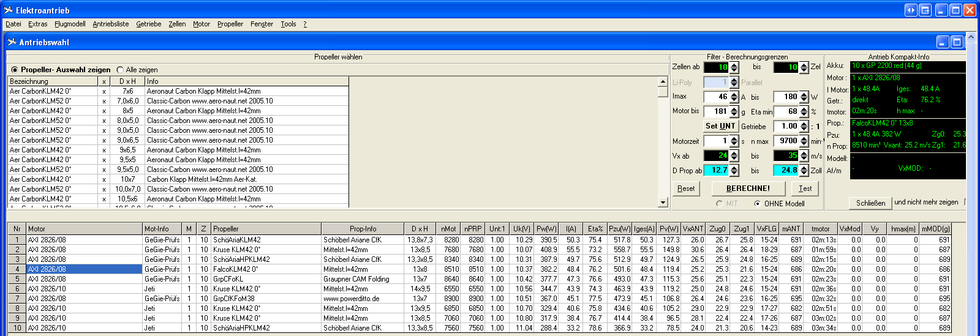Open the Extras menu
The width and height of the screenshot is (980, 336).
click(x=37, y=24)
